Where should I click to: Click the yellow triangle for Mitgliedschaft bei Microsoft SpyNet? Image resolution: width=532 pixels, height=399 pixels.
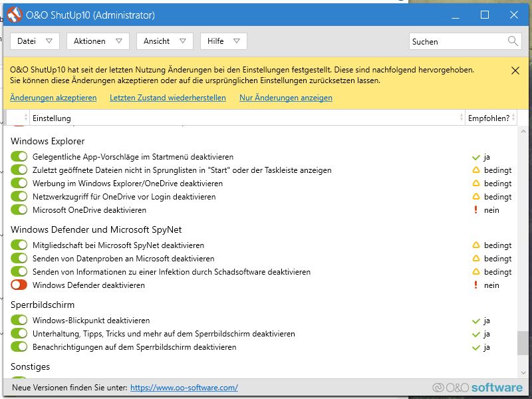pyautogui.click(x=476, y=245)
